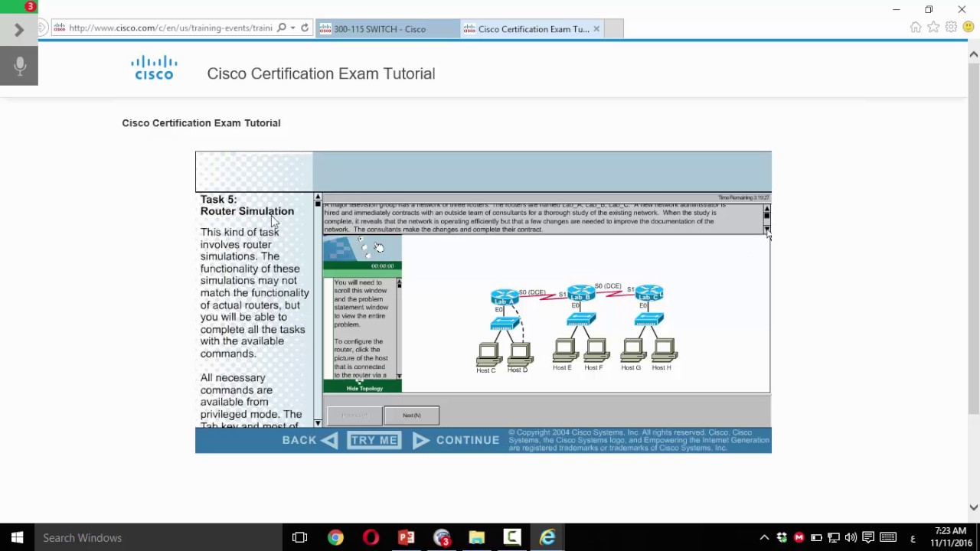The height and width of the screenshot is (551, 980).
Task: Click page scrollbar down arrow
Action: (x=974, y=507)
